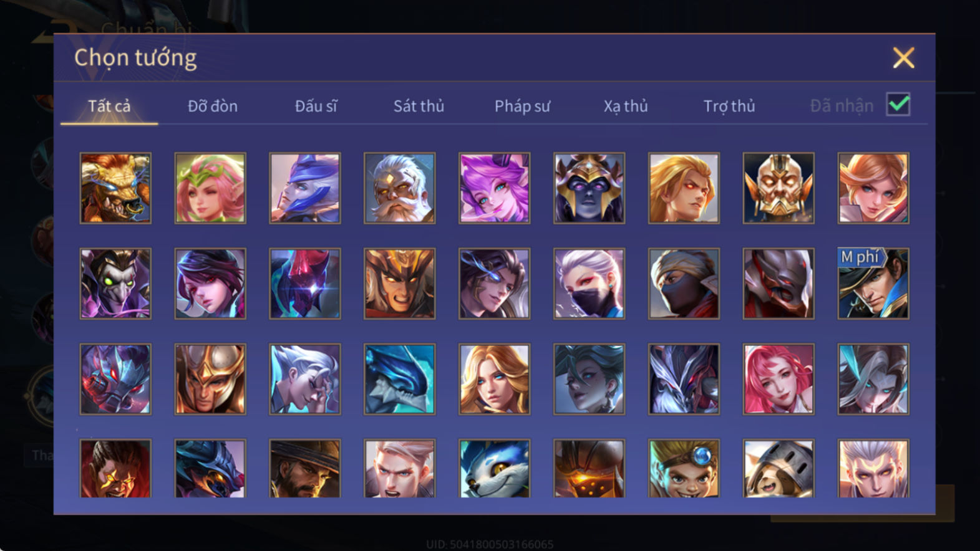Close the Chọn tướng dialog
This screenshot has height=551, width=980.
point(903,58)
